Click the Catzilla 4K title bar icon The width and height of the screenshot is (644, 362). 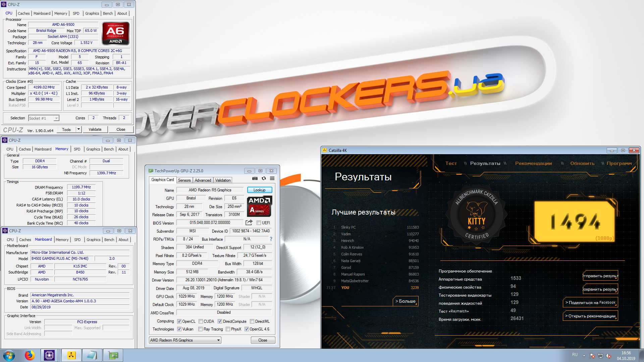click(x=325, y=150)
